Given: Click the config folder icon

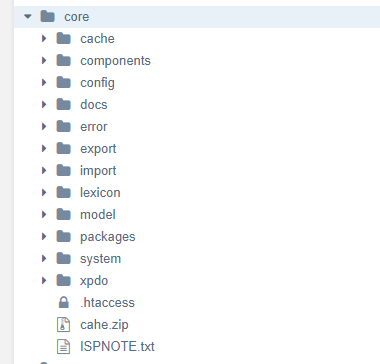Looking at the screenshot, I should pyautogui.click(x=63, y=82).
